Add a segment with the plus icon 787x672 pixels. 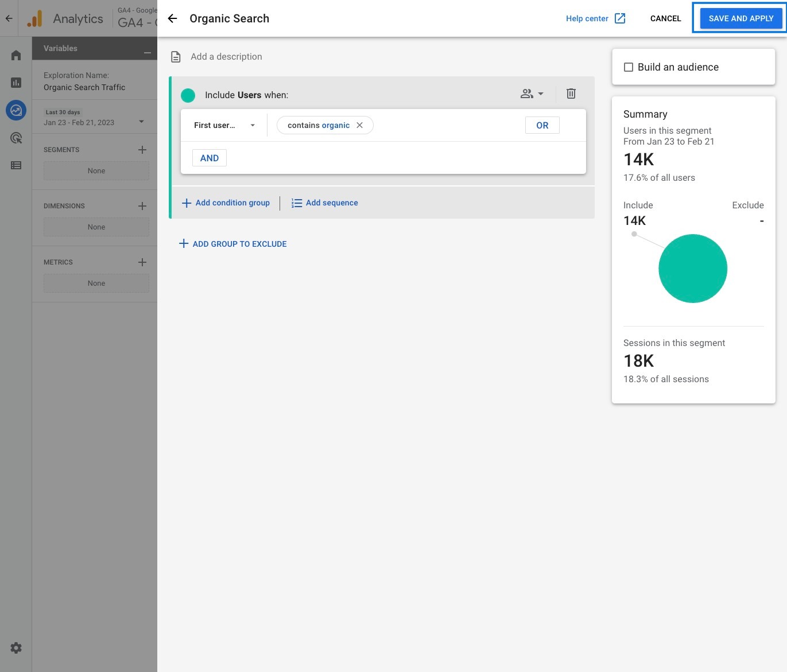(x=142, y=150)
